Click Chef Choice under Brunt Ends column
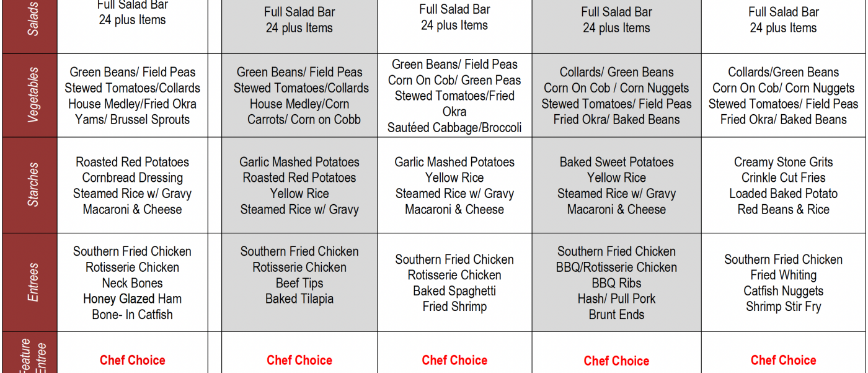The height and width of the screenshot is (373, 868). point(616,361)
